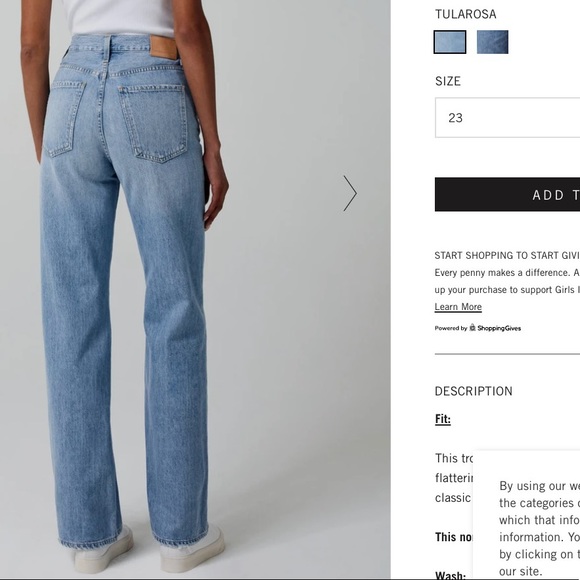This screenshot has height=580, width=580.
Task: Click the START SHOPPING TO START GIVING heading
Action: coord(507,256)
